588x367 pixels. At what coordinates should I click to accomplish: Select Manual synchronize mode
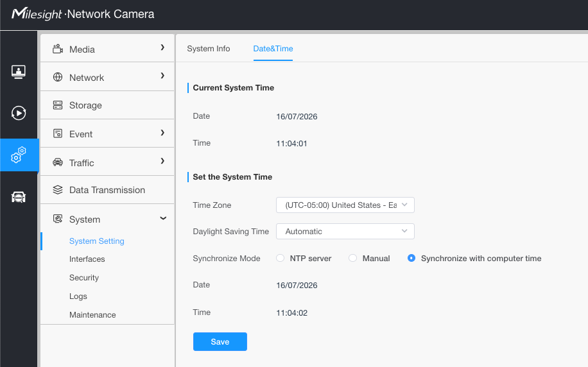pos(352,258)
